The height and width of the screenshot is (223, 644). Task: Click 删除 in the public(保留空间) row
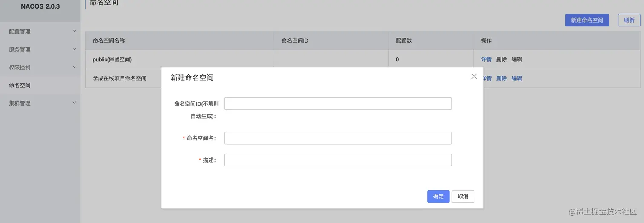pyautogui.click(x=501, y=60)
